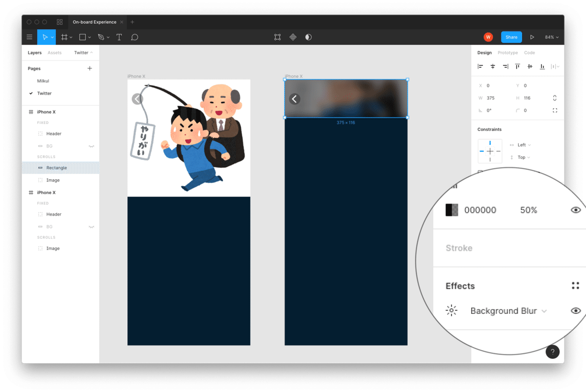
Task: Click the Create Component icon
Action: pos(293,37)
